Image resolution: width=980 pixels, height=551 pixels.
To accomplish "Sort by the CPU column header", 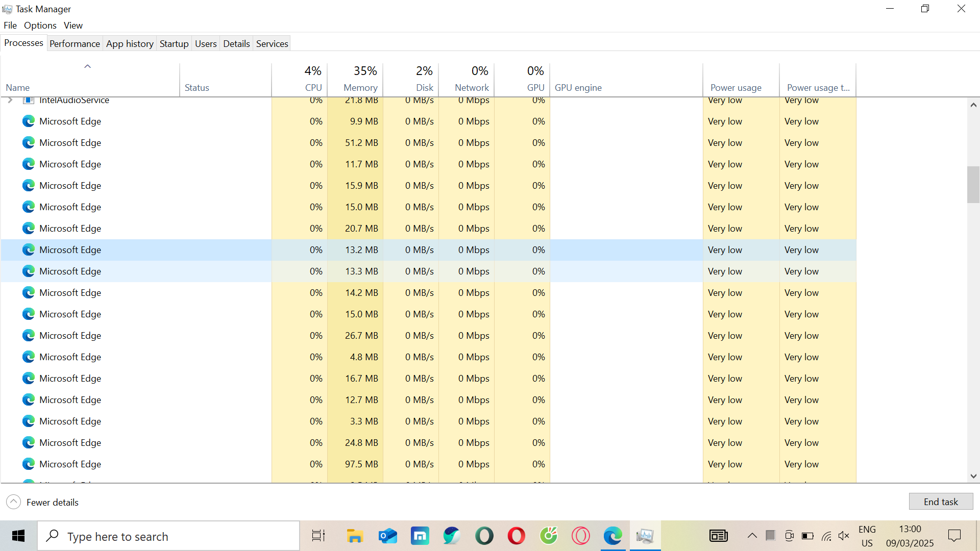I will (x=300, y=80).
